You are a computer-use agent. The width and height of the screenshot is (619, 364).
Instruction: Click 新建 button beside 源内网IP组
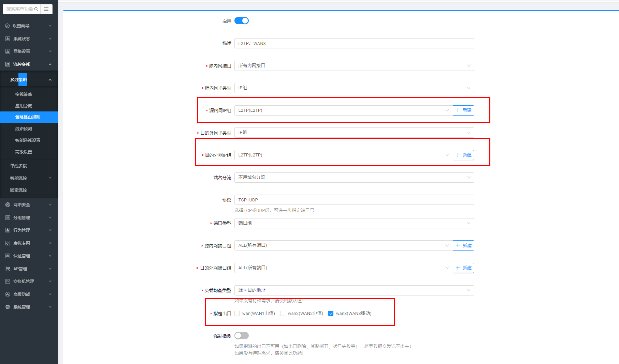[x=463, y=110]
